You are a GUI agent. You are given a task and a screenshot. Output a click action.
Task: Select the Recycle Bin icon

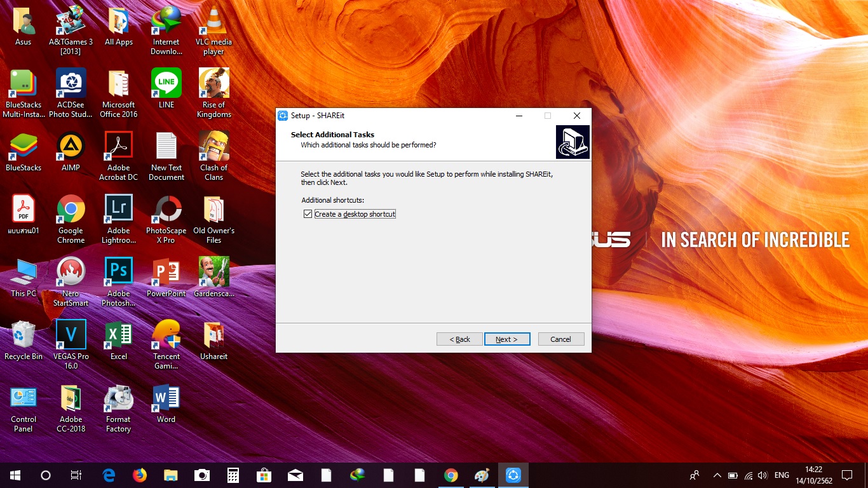pyautogui.click(x=24, y=341)
